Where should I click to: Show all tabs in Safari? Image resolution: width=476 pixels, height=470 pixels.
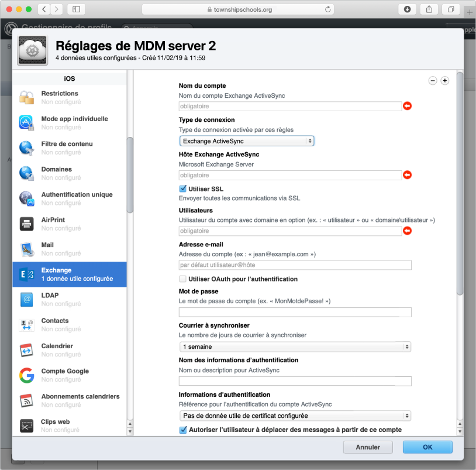point(451,9)
